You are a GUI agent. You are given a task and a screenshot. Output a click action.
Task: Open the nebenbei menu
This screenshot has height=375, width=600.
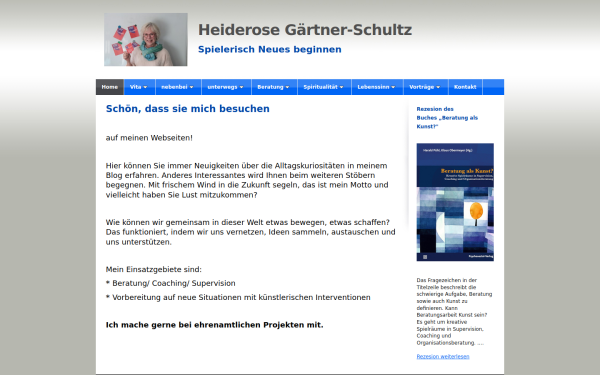(178, 87)
